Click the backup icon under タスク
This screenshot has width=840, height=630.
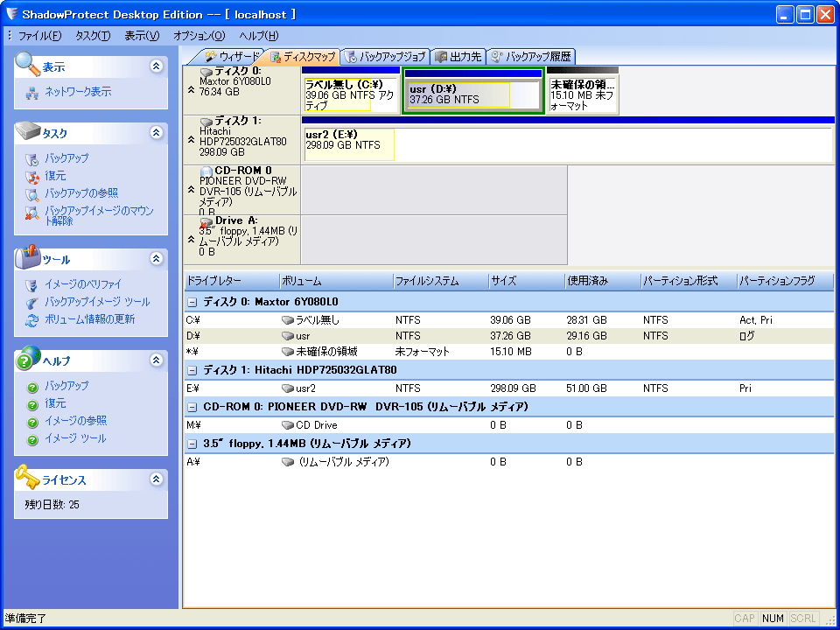click(x=32, y=159)
